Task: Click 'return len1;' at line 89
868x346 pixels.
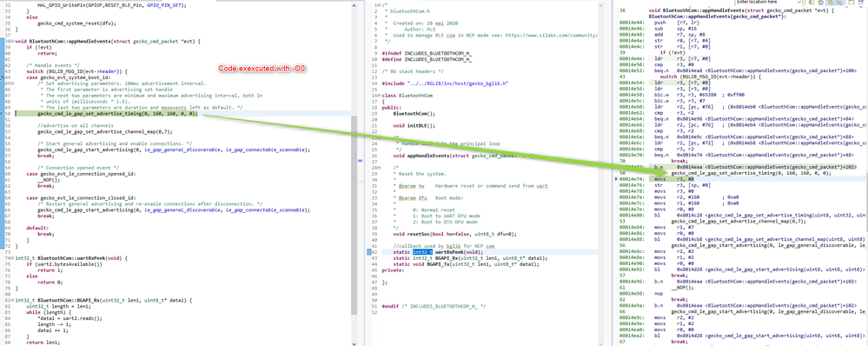Action: pos(43,343)
